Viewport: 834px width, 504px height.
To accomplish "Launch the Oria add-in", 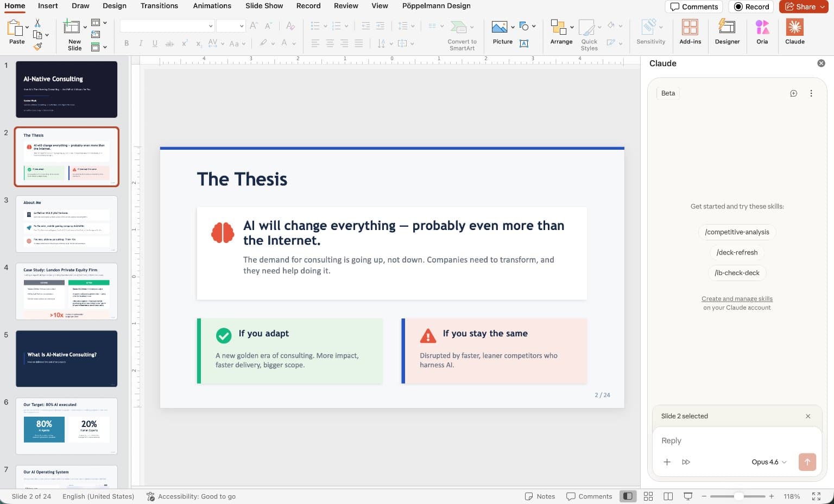I will coord(762,34).
